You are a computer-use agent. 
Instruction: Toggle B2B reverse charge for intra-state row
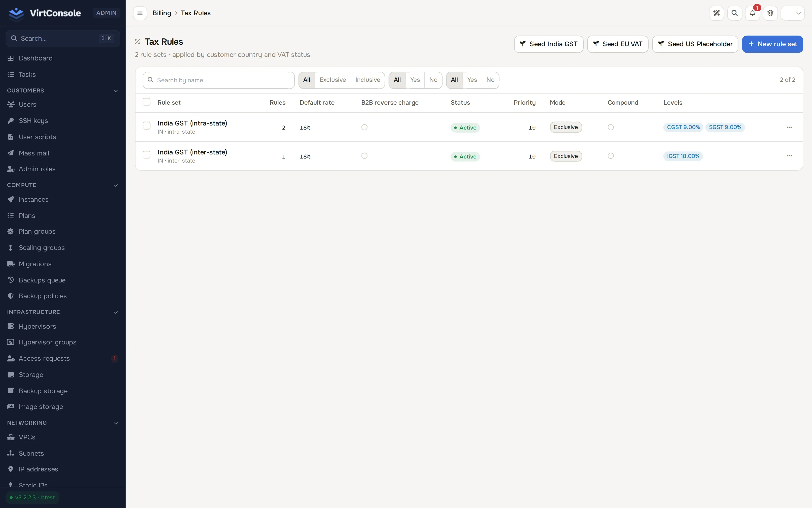click(x=364, y=127)
